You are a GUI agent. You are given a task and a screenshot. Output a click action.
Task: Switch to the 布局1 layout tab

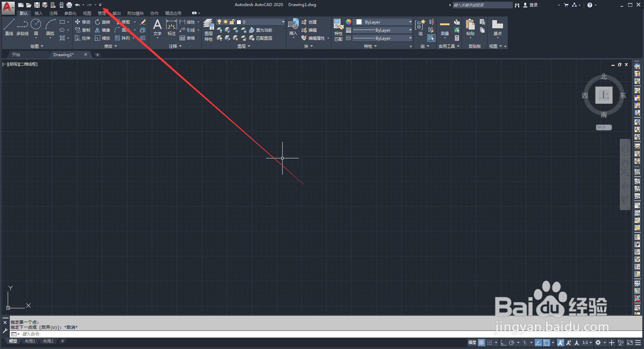pos(30,341)
